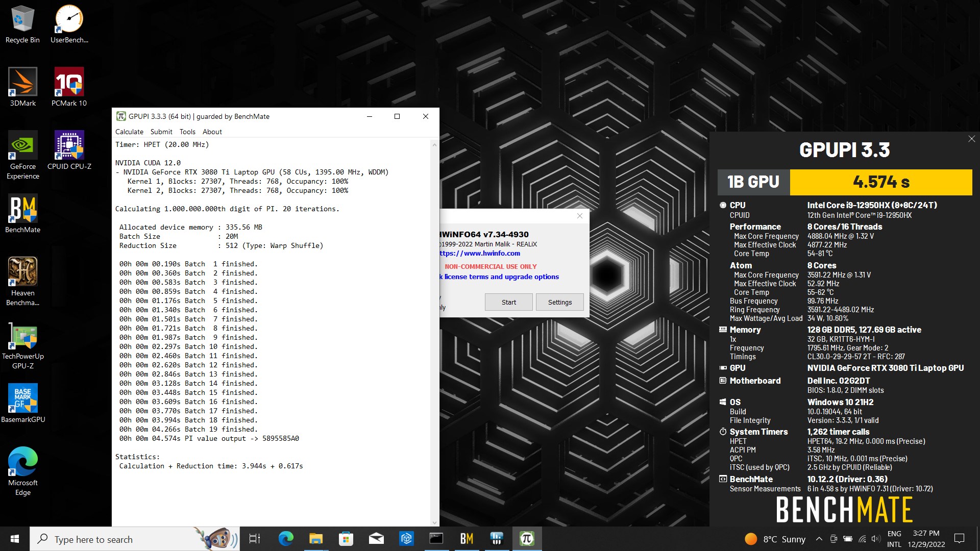Select 'PI value output -> 5895585A0' line
980x551 pixels.
tap(242, 438)
